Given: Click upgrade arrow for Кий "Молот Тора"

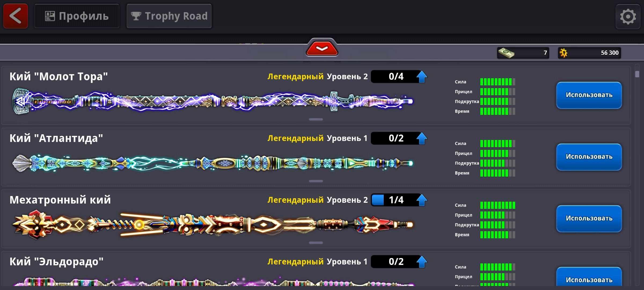Looking at the screenshot, I should coord(422,77).
